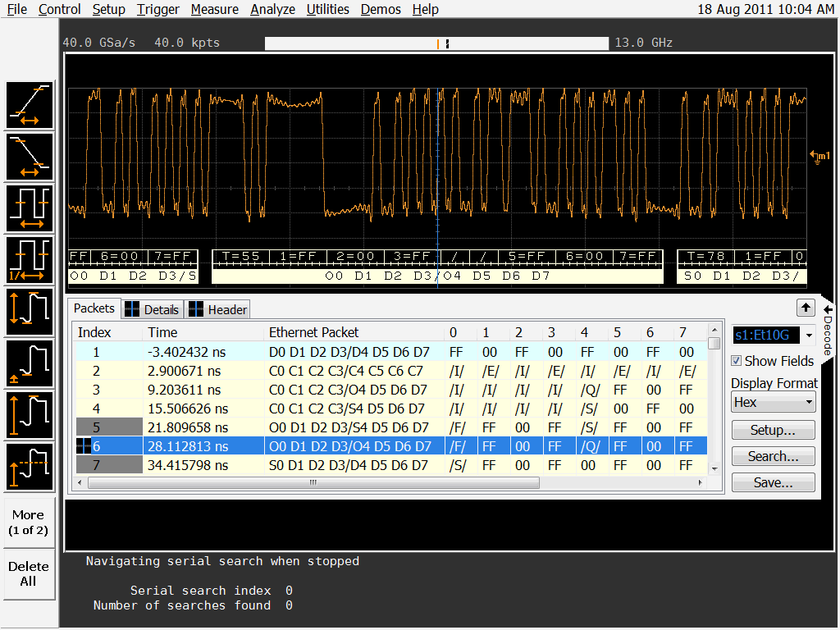Select packet row with time -3.402432 ns
The image size is (840, 630).
click(x=391, y=352)
